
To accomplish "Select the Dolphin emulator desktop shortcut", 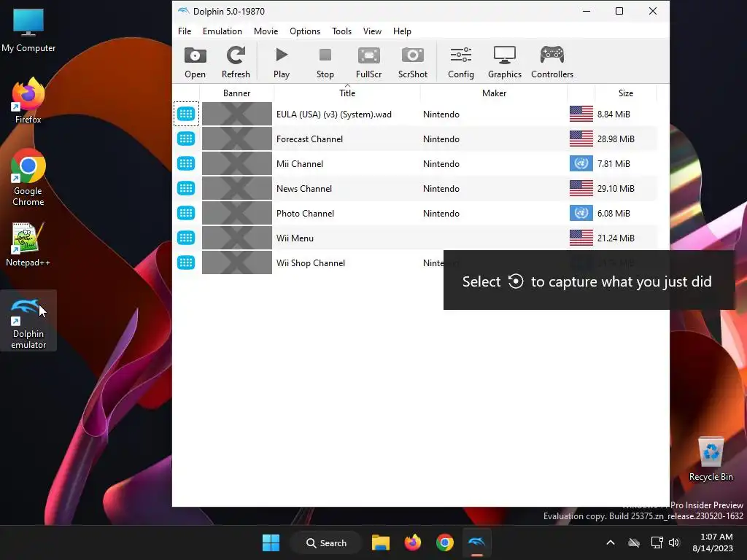I will click(x=28, y=321).
